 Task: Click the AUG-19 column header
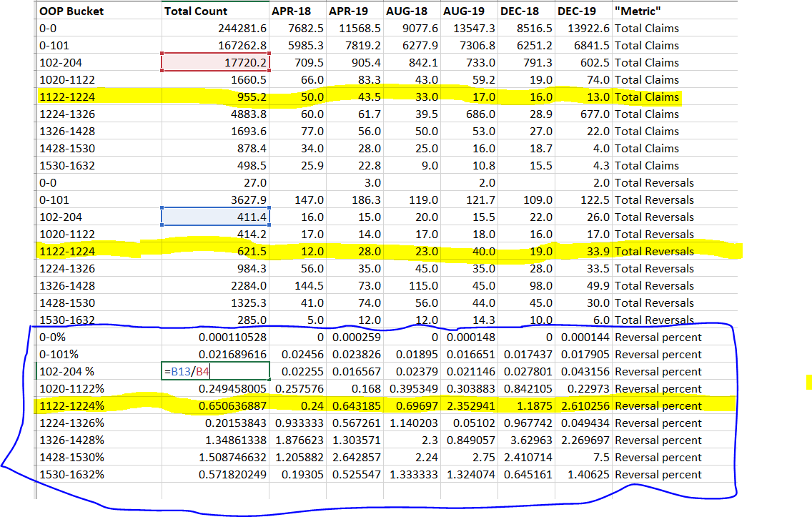(x=469, y=11)
